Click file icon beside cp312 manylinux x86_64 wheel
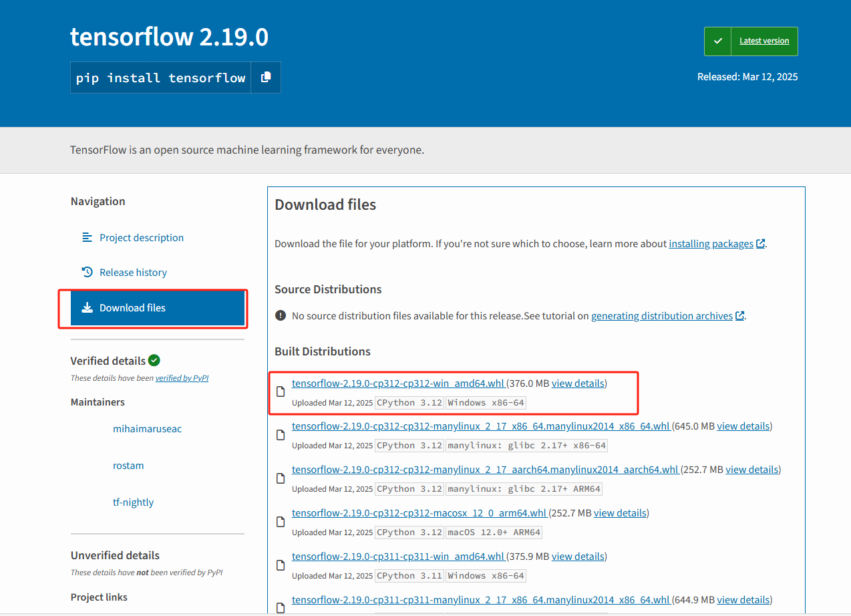Screen dimensions: 851x616 click(281, 435)
